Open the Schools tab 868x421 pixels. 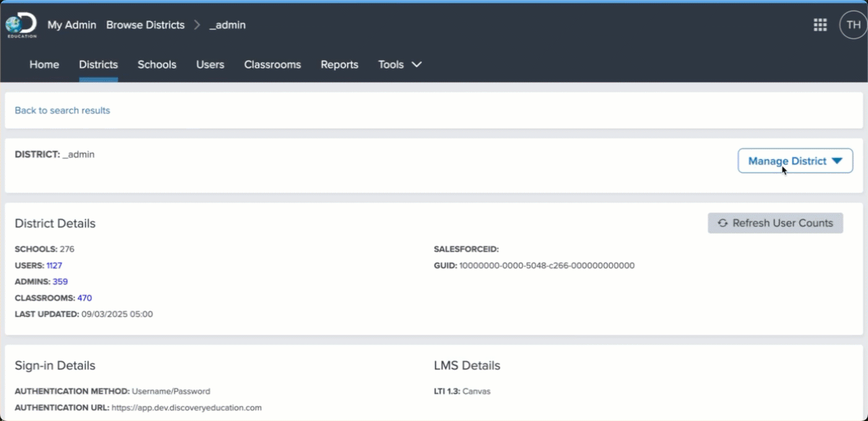[x=157, y=64]
